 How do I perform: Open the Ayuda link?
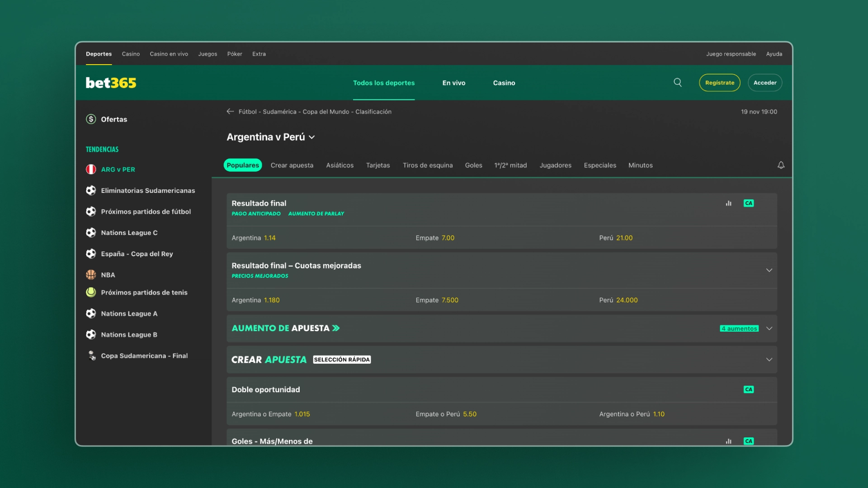tap(774, 54)
